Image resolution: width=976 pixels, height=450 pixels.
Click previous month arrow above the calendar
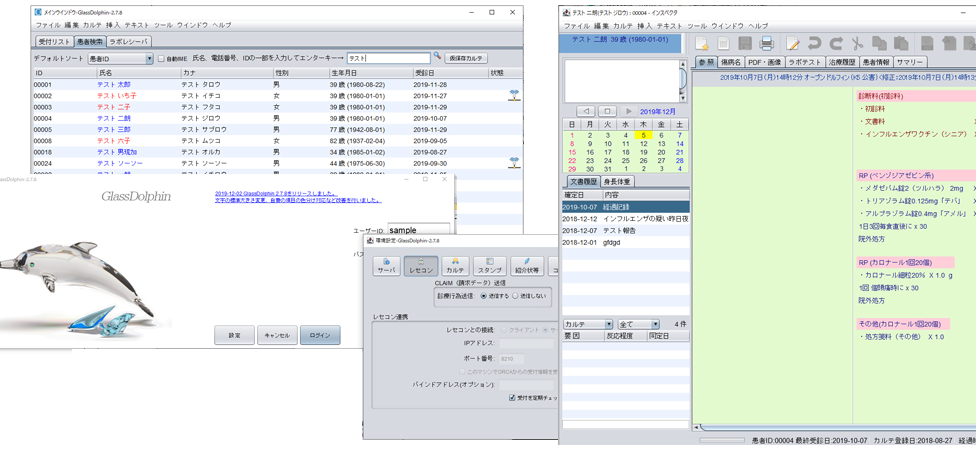(x=586, y=111)
